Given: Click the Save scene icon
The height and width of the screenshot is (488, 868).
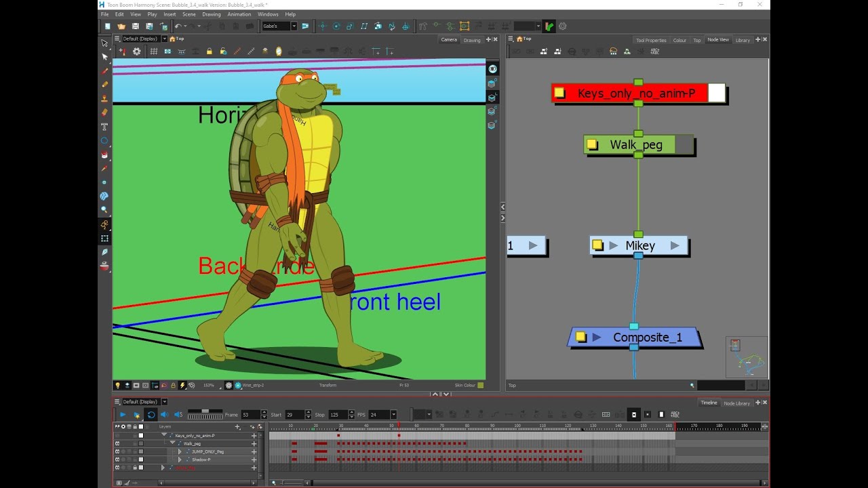Looking at the screenshot, I should point(136,26).
